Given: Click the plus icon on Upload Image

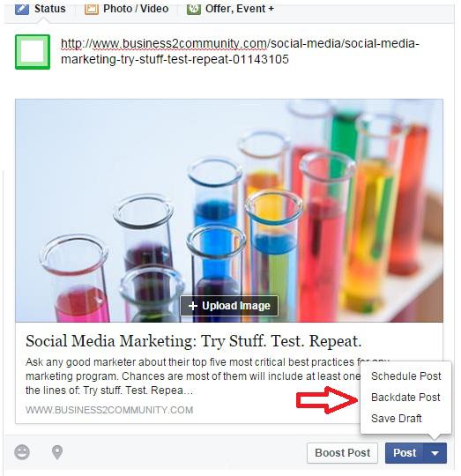Looking at the screenshot, I should (x=192, y=306).
